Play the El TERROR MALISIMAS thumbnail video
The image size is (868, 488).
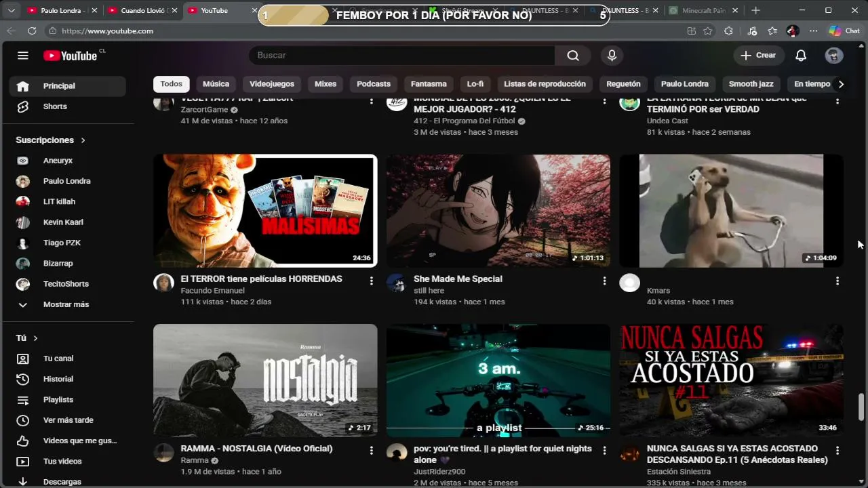265,211
